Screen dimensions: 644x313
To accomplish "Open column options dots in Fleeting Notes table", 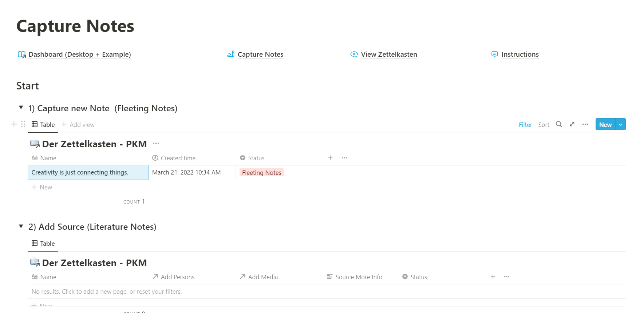I will 344,158.
